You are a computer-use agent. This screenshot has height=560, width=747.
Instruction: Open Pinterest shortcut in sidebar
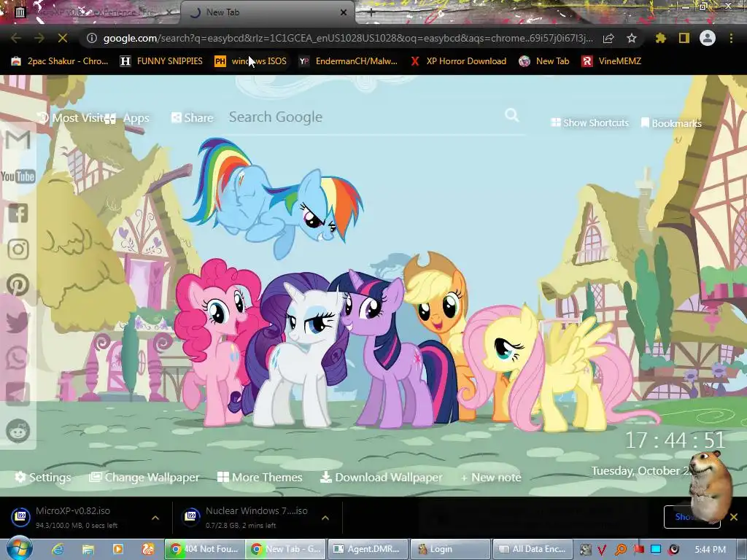click(18, 285)
